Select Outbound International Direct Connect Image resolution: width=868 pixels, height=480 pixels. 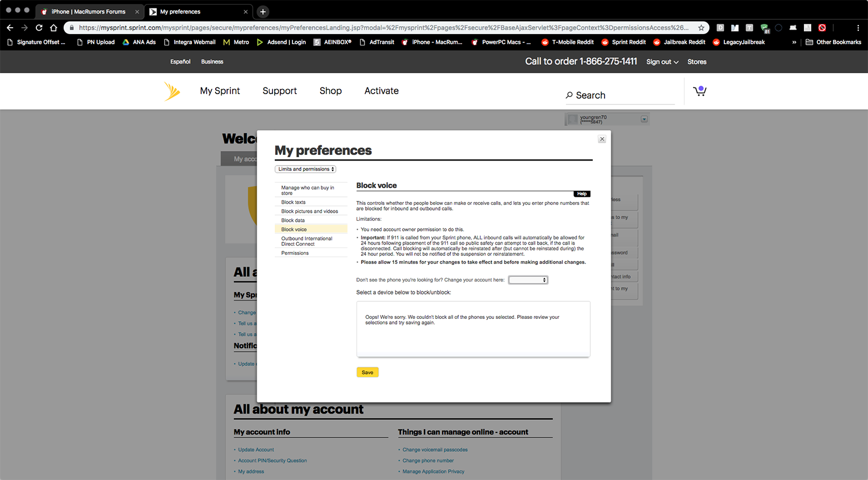point(311,241)
